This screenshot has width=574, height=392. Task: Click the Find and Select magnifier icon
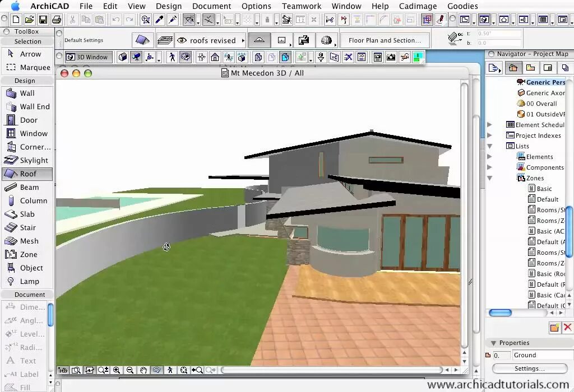point(146,20)
